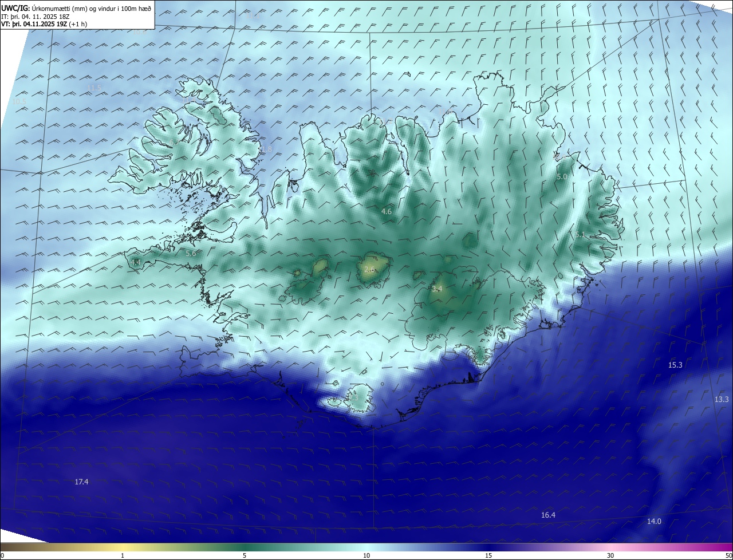Click the 5 tick on the color scale
This screenshot has width=733, height=560.
coord(245,556)
